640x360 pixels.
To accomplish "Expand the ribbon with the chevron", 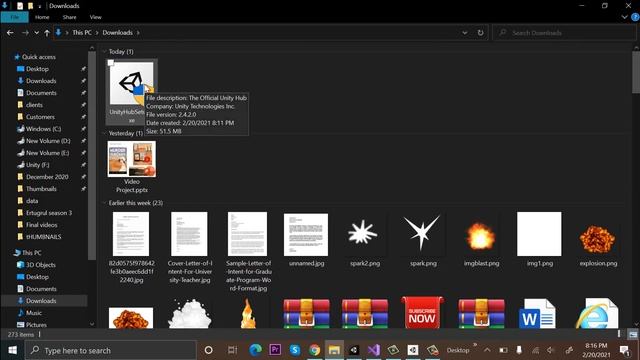I will pos(624,17).
